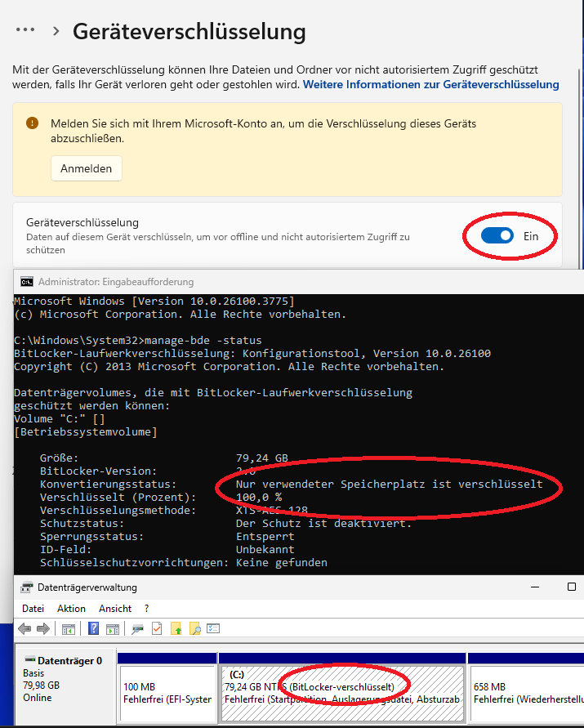
Task: Click the Settings window vertical scrollbar
Action: pos(579,167)
